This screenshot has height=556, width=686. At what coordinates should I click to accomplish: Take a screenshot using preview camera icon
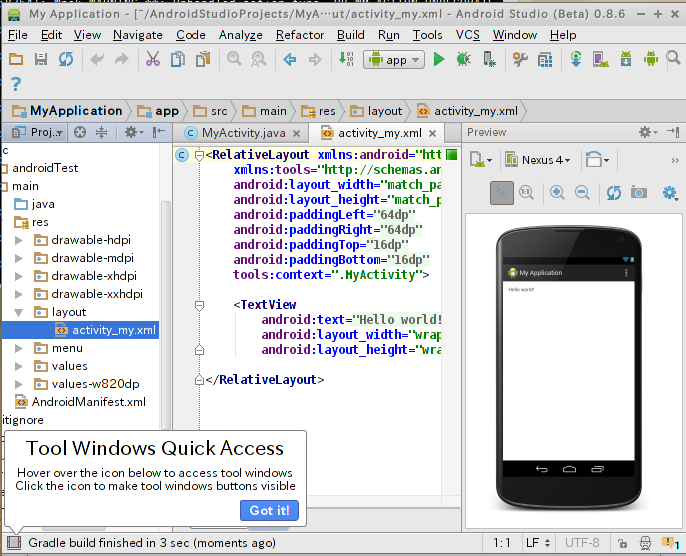tap(638, 192)
